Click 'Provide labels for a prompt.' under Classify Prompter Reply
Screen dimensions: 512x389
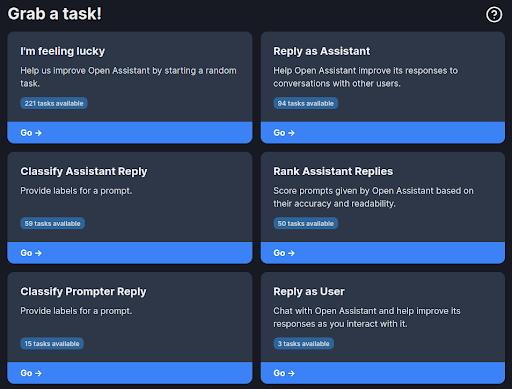[76, 311]
